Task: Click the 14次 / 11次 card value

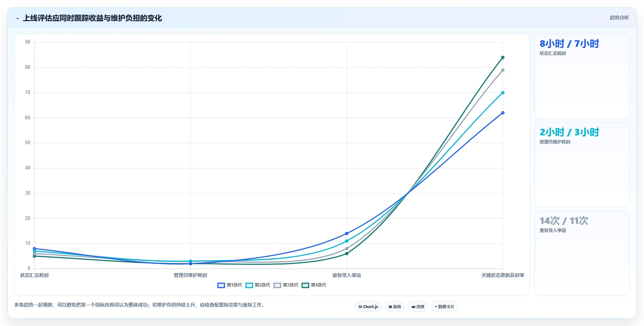Action: pos(564,221)
